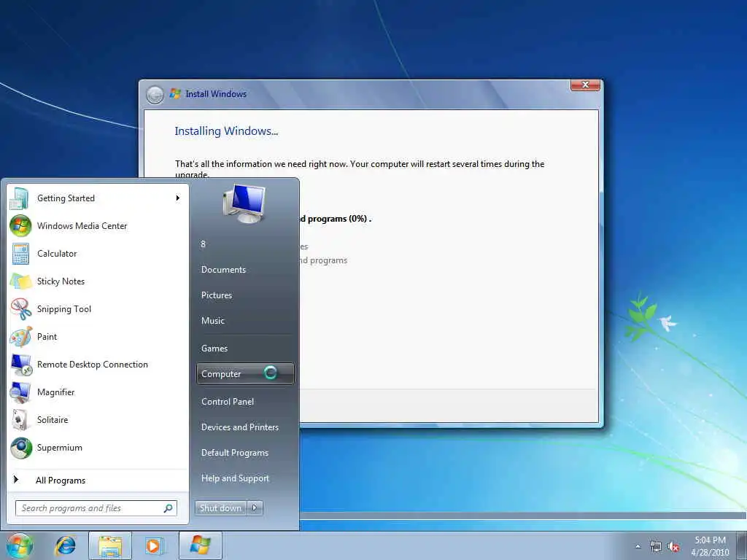
Task: Launch the Magnifier icon
Action: (20, 392)
